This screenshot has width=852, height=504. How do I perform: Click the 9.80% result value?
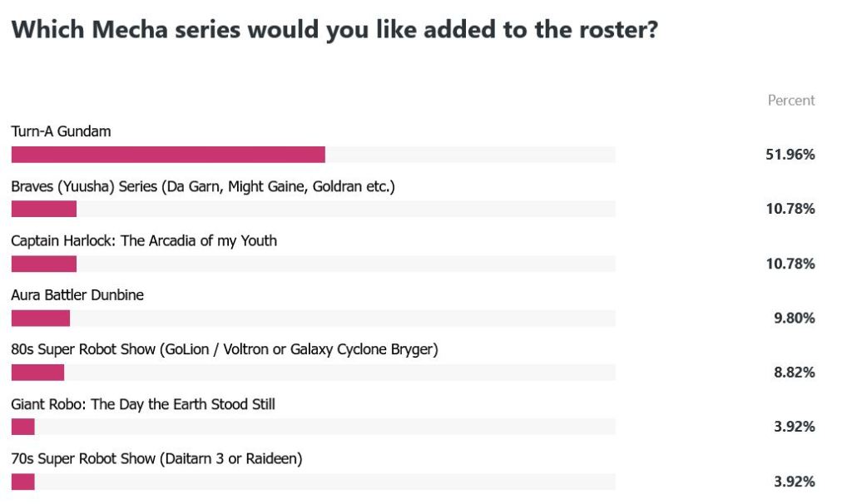(x=794, y=318)
